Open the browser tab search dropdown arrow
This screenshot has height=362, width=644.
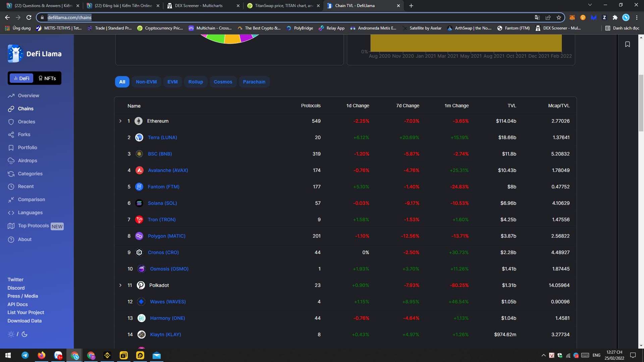click(x=590, y=5)
